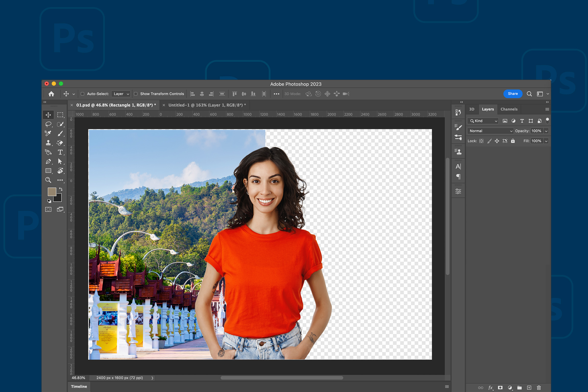Screen dimensions: 588x392
Task: Open the Opacity percentage dropdown
Action: click(x=546, y=131)
